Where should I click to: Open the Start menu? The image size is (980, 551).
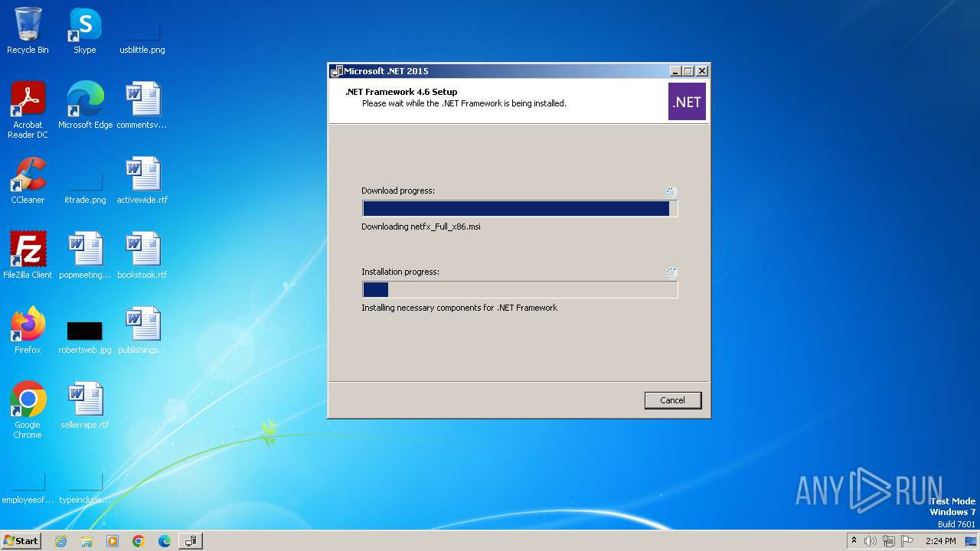[21, 541]
